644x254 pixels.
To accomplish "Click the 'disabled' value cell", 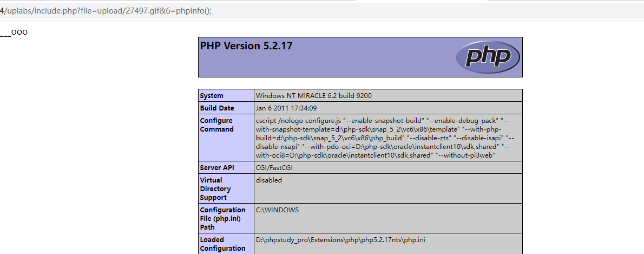I will coord(389,188).
